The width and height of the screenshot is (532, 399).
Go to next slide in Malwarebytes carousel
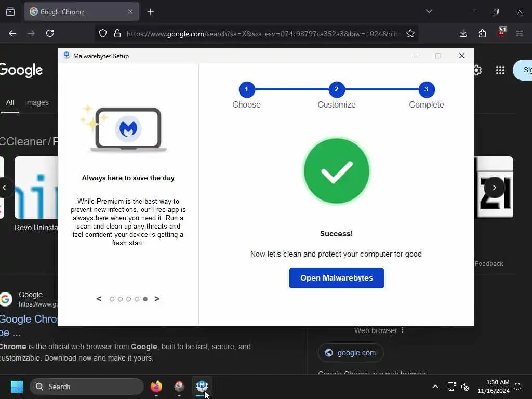coord(157,299)
